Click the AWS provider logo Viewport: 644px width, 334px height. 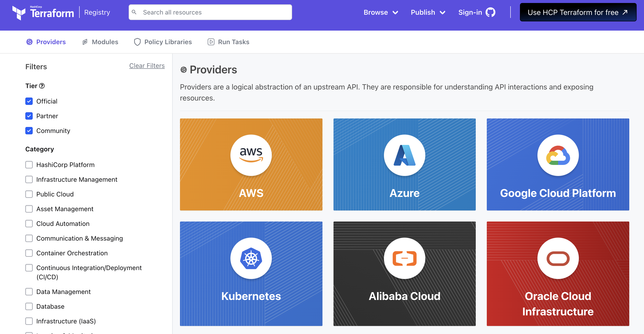[x=251, y=155]
